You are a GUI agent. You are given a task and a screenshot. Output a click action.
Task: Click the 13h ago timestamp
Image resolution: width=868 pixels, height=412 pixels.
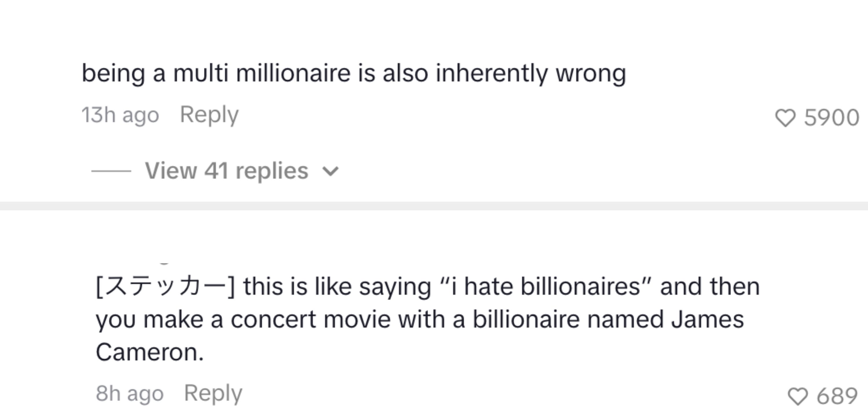tap(120, 115)
